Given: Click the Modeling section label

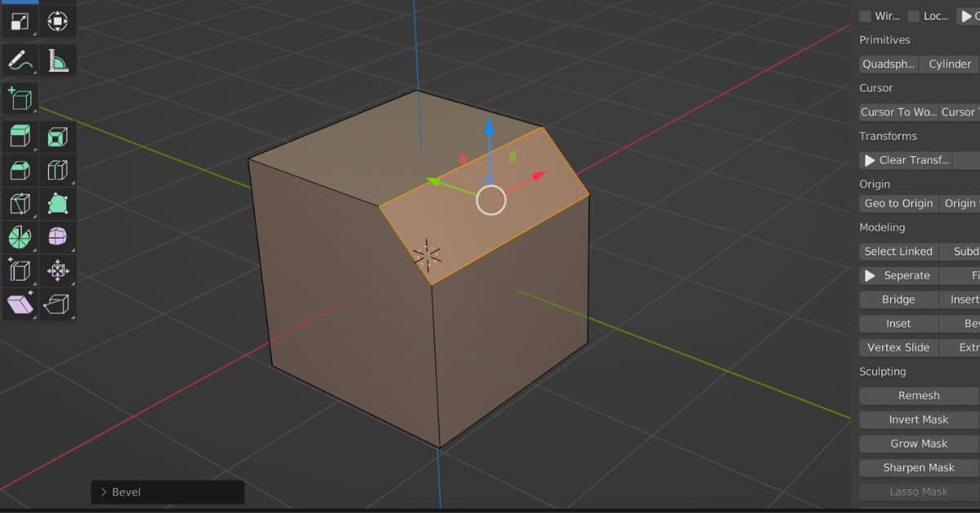Looking at the screenshot, I should click(882, 227).
